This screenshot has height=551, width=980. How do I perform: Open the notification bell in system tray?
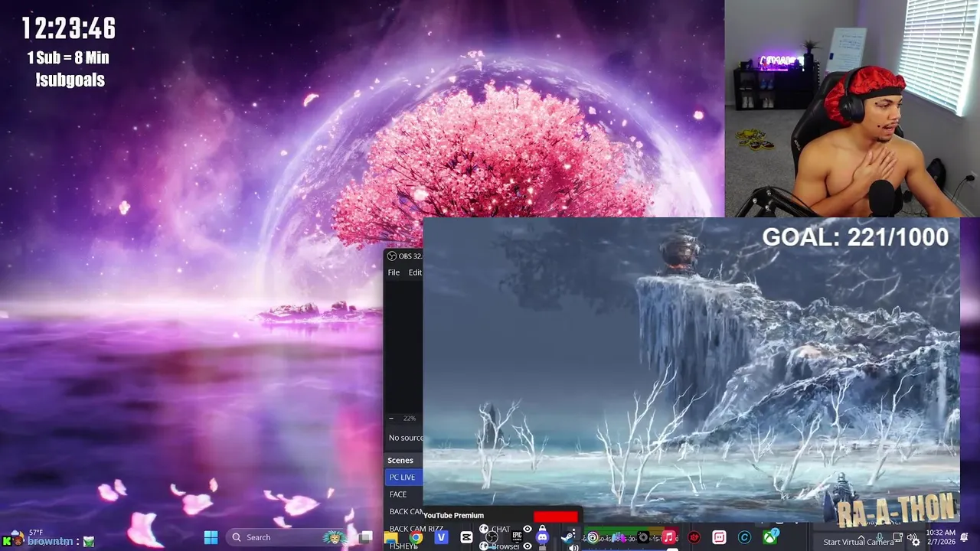[965, 537]
